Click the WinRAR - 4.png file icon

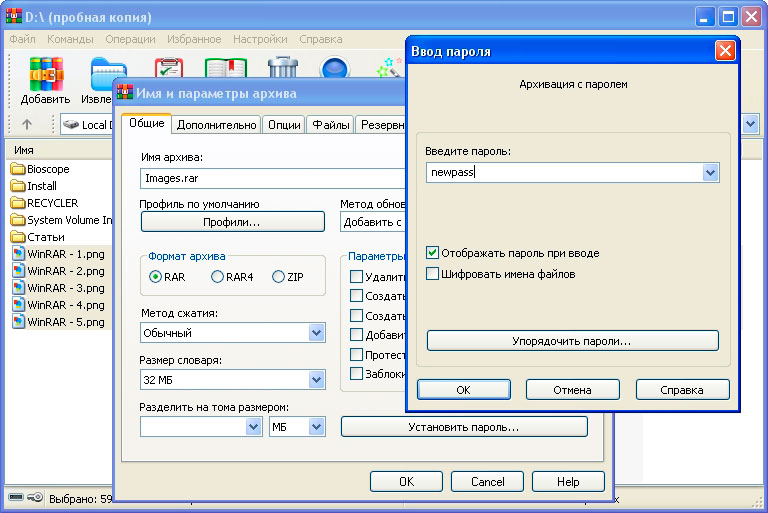[x=19, y=305]
